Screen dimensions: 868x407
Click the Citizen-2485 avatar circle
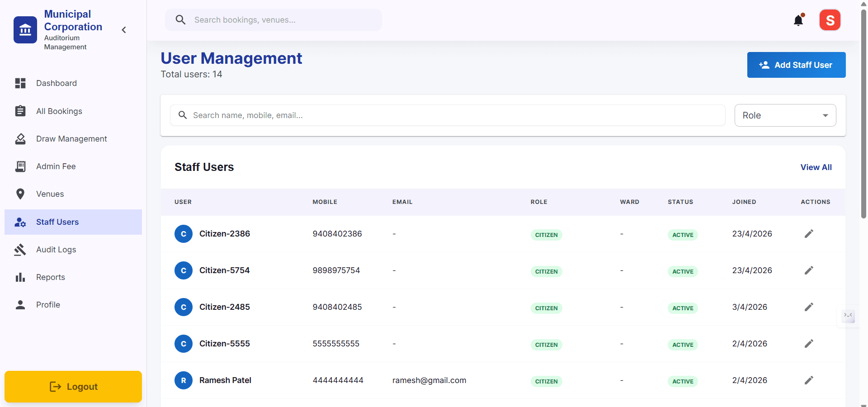pyautogui.click(x=184, y=307)
